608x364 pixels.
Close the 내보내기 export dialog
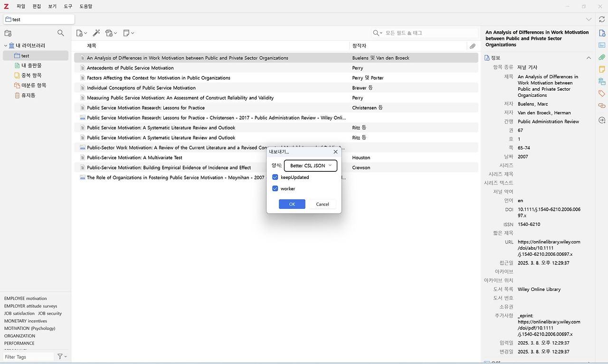click(335, 152)
